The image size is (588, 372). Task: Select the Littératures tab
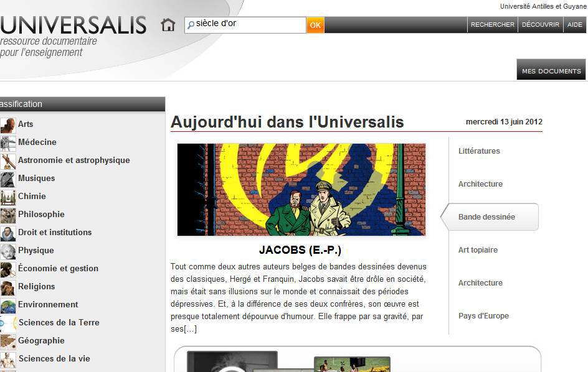479,151
